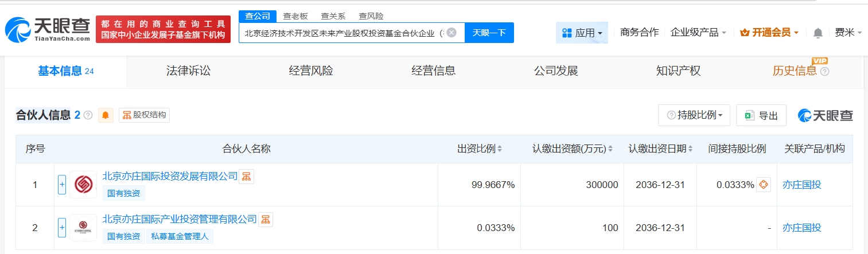The image size is (868, 254).
Task: Switch to 查风险 search tab
Action: point(371,16)
